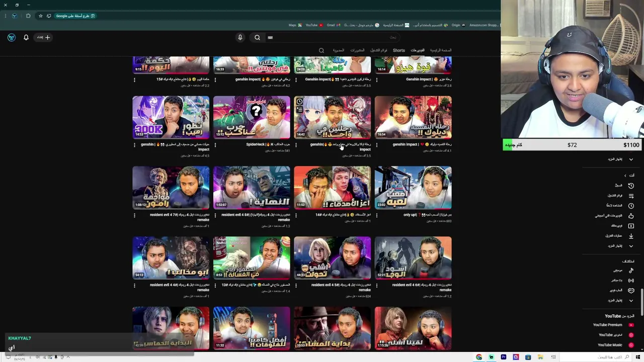Open the 'لقينا اشلي' video thumbnail
The image size is (644, 362).
pyautogui.click(x=413, y=328)
